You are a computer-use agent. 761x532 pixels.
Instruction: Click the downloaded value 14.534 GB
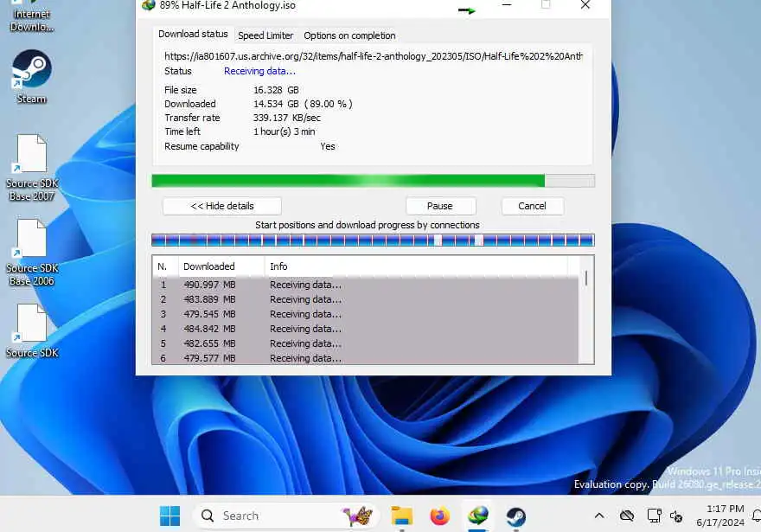pyautogui.click(x=303, y=104)
